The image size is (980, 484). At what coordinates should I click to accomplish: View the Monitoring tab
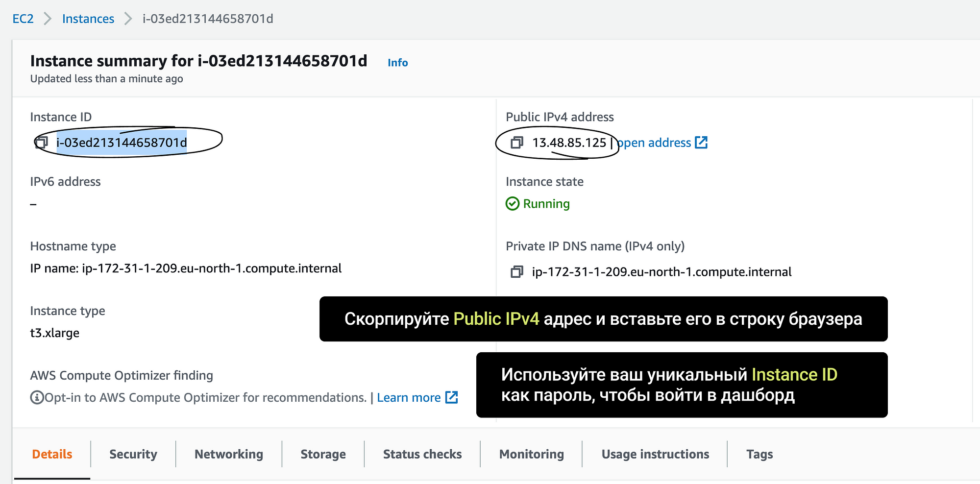tap(532, 454)
